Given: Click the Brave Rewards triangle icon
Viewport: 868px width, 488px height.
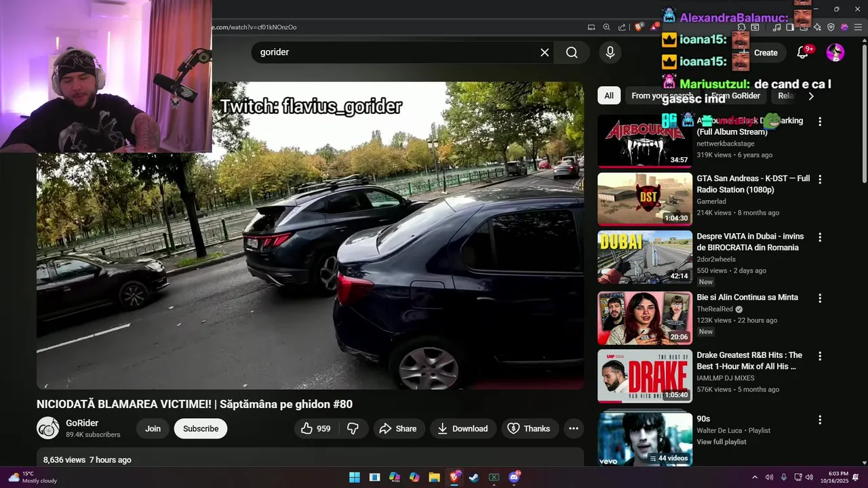Looking at the screenshot, I should click(654, 27).
